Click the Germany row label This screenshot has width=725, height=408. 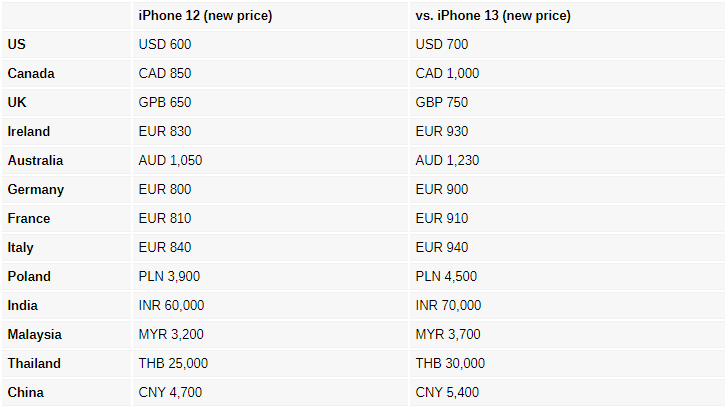tap(36, 190)
